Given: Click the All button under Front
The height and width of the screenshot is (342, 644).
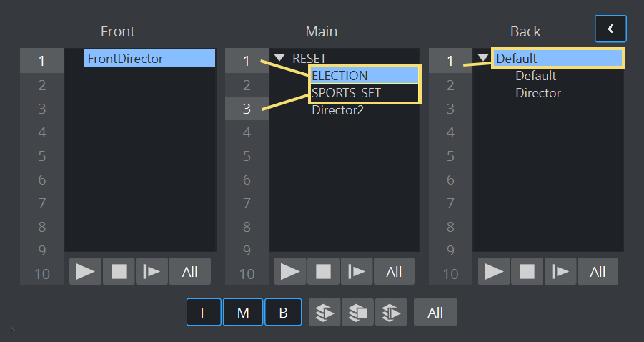Looking at the screenshot, I should [x=190, y=271].
